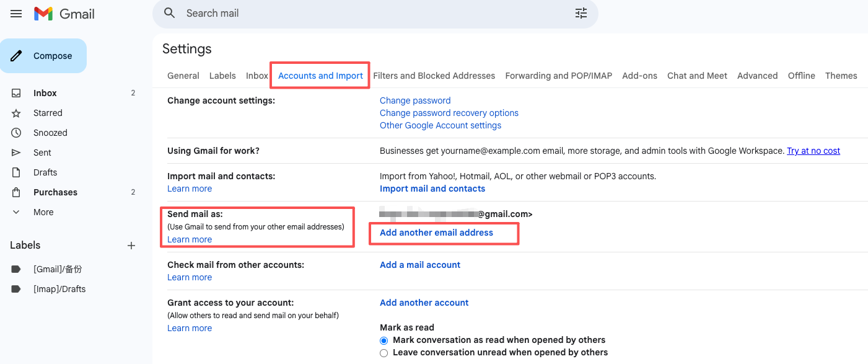Click the Gmail logo
This screenshot has width=868, height=364.
click(x=64, y=13)
